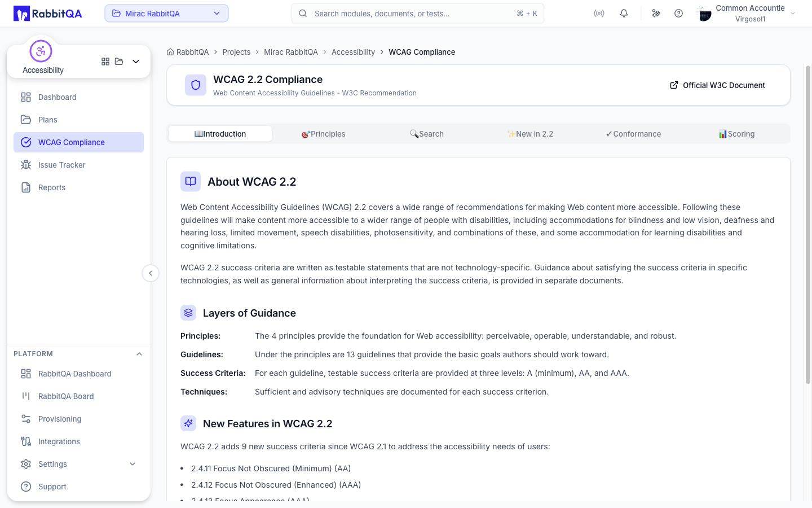The width and height of the screenshot is (812, 508).
Task: Open the Scoring tab
Action: tap(736, 134)
